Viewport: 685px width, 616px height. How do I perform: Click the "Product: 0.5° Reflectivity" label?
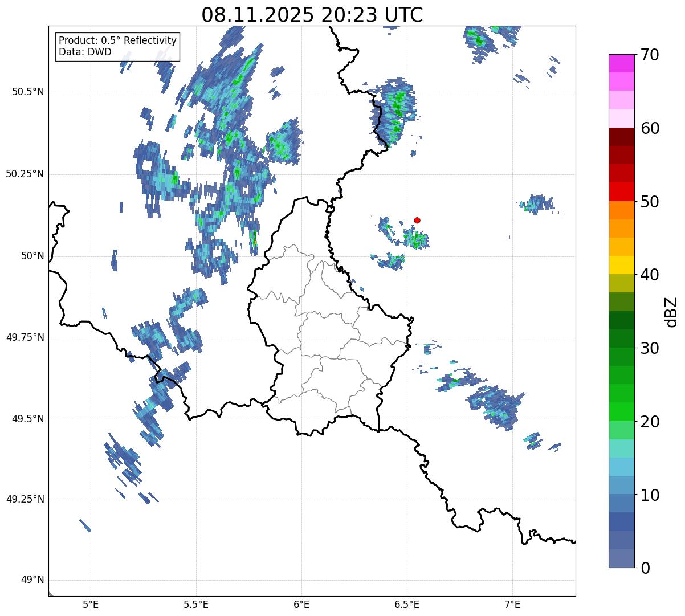117,41
